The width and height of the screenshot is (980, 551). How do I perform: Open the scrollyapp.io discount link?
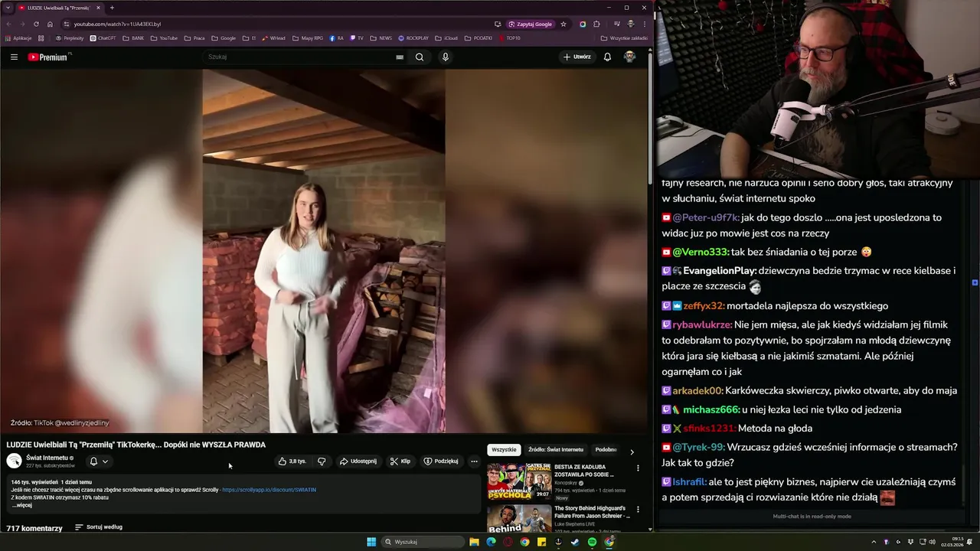(x=269, y=490)
